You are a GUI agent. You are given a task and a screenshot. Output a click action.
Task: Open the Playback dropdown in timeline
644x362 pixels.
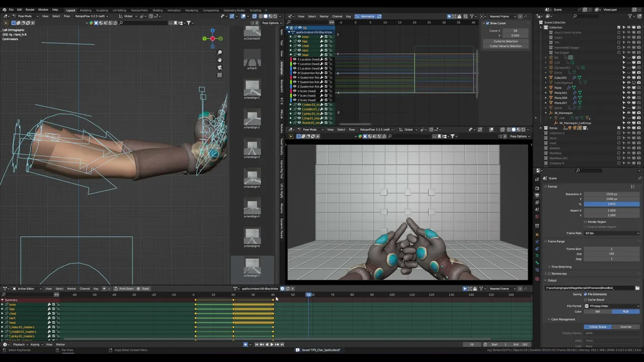20,344
